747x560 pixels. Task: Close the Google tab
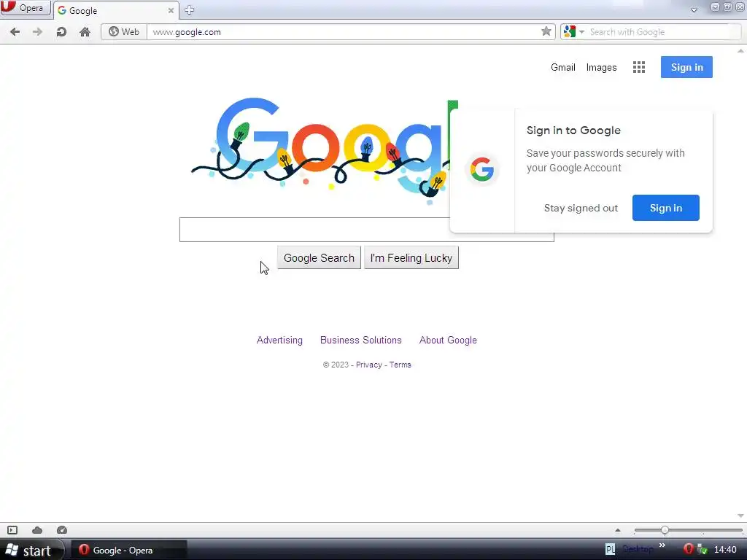tap(171, 10)
